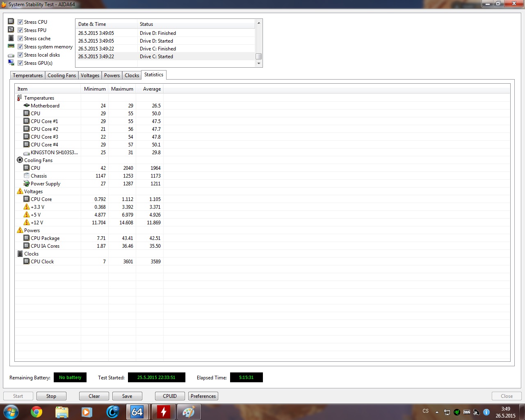Click the drive icon beside Stress local disks
This screenshot has height=420, width=525.
[x=11, y=55]
